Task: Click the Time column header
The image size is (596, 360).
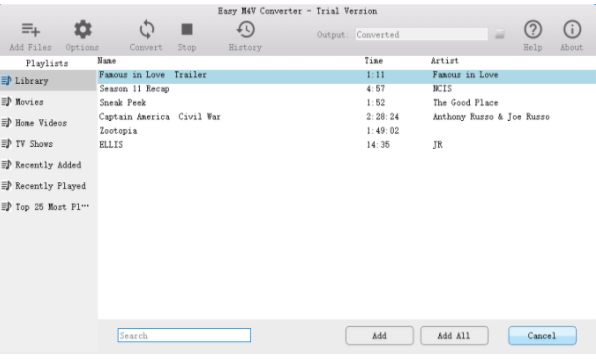Action: (x=374, y=61)
